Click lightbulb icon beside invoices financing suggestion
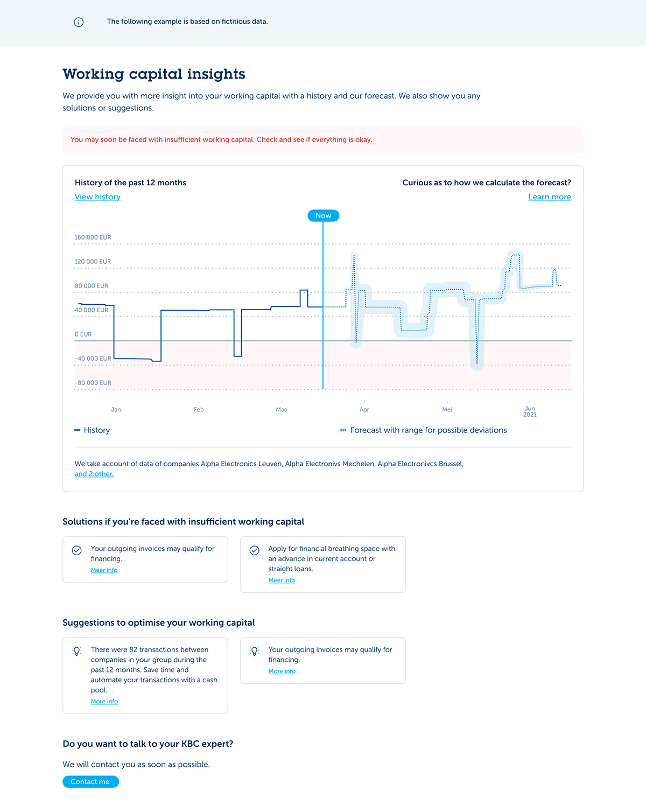 point(255,651)
